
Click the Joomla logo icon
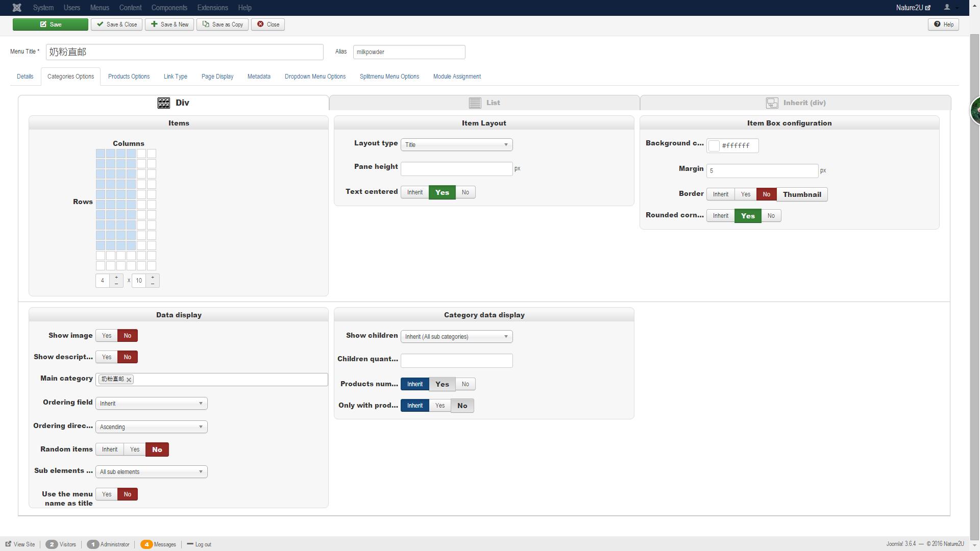click(x=17, y=8)
